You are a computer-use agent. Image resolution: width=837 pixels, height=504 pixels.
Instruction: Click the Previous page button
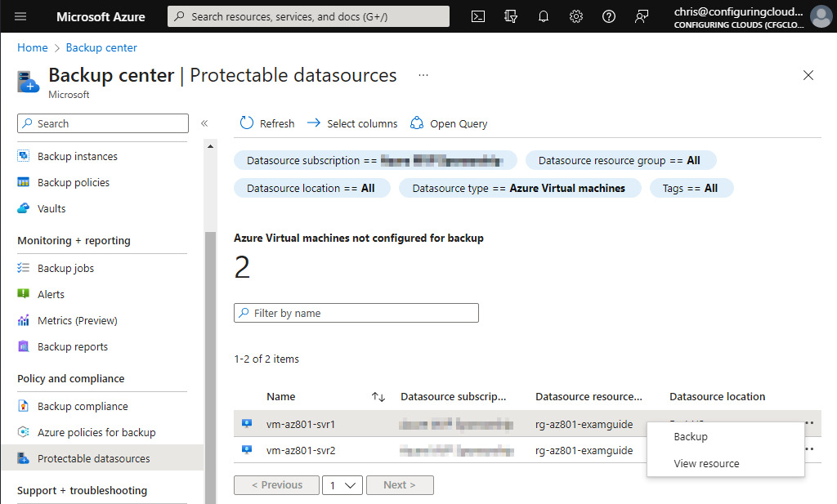tap(276, 484)
